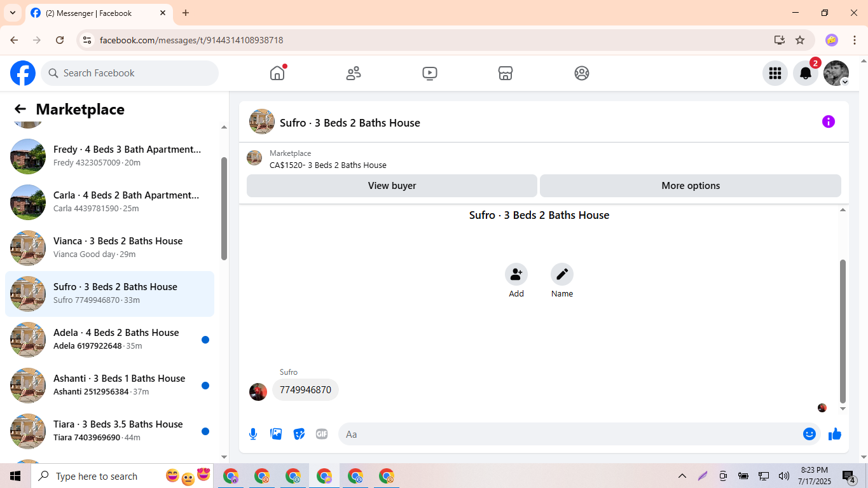This screenshot has height=488, width=868.
Task: Open the conversation information icon
Action: pos(828,122)
